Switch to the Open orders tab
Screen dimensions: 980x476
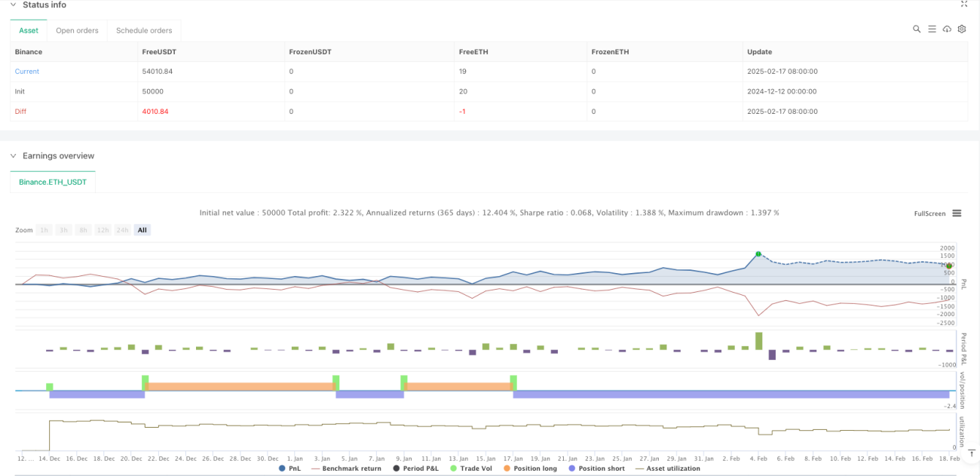click(x=77, y=31)
